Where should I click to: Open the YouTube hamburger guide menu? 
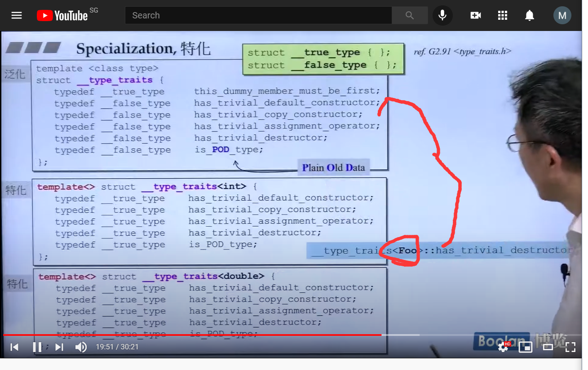click(17, 16)
